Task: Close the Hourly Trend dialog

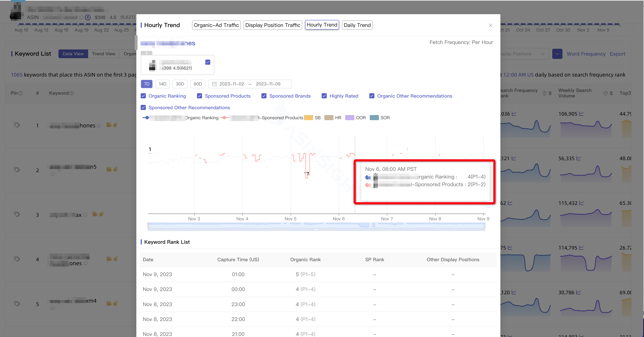Action: tap(490, 25)
